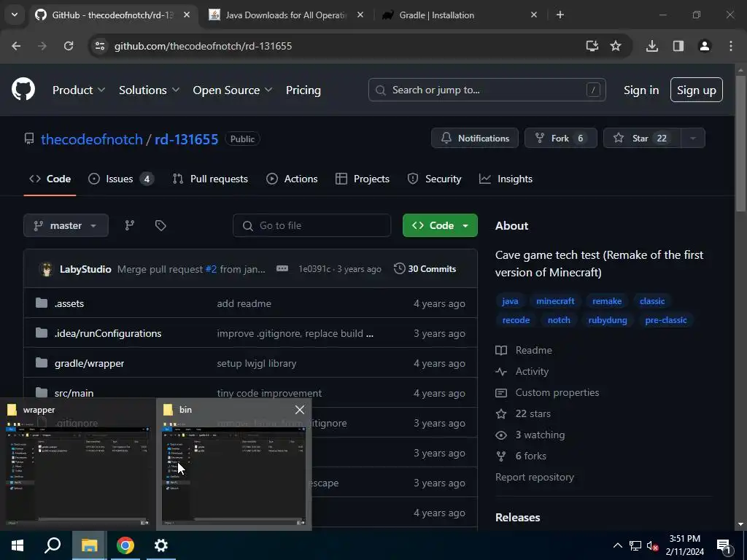Focus the Go to file field
This screenshot has height=560, width=747.
click(312, 226)
